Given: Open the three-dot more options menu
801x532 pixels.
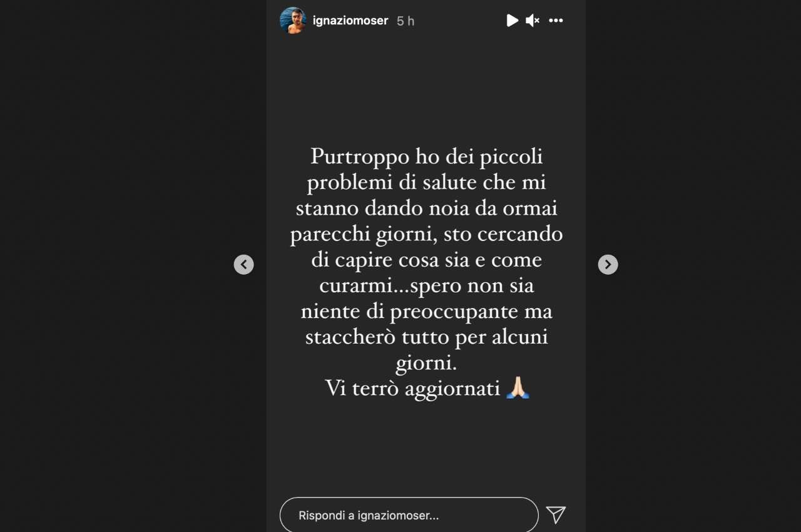Looking at the screenshot, I should click(556, 21).
